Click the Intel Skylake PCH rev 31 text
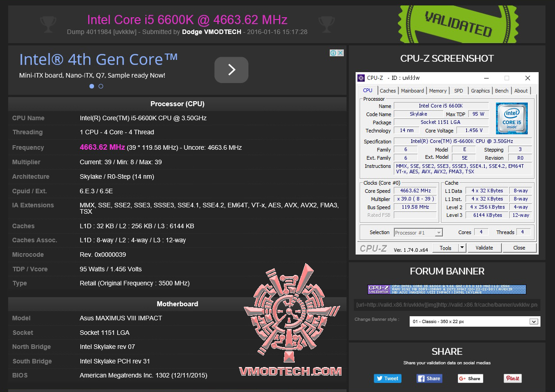Image resolution: width=555 pixels, height=392 pixels. point(115,361)
